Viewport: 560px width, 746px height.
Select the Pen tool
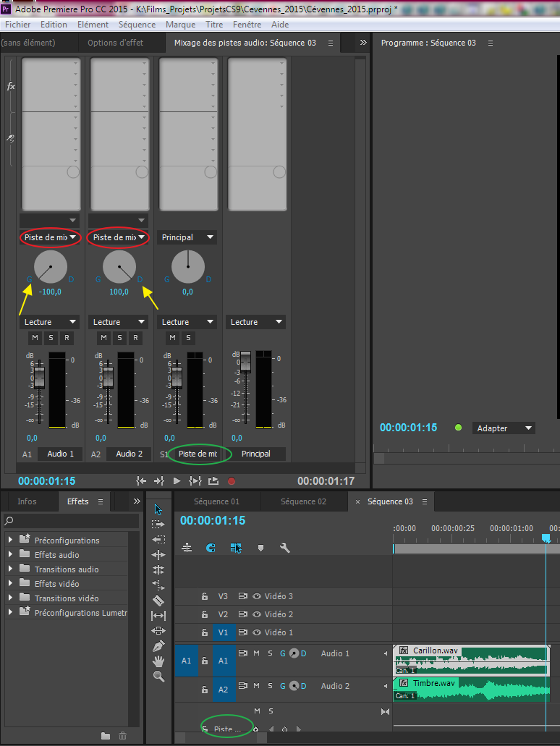[x=158, y=646]
